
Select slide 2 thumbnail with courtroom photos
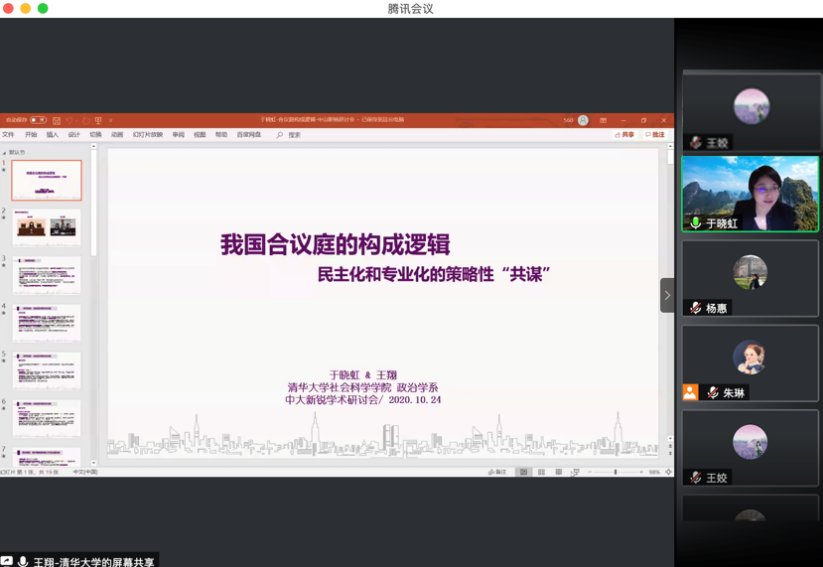[47, 227]
